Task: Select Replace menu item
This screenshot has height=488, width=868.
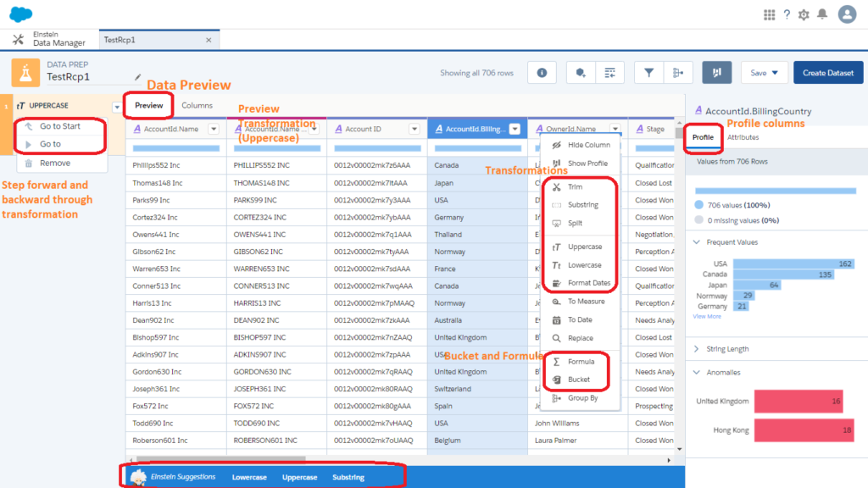Action: [x=581, y=338]
